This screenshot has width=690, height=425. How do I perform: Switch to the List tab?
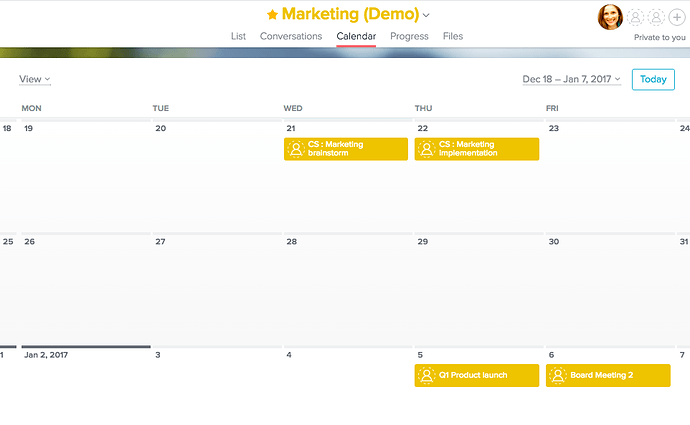[239, 36]
